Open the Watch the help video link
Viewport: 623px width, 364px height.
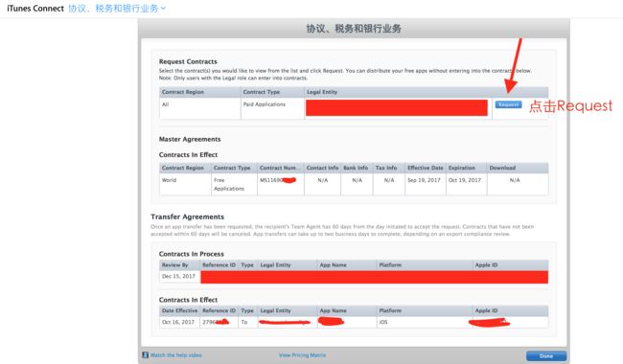point(176,355)
